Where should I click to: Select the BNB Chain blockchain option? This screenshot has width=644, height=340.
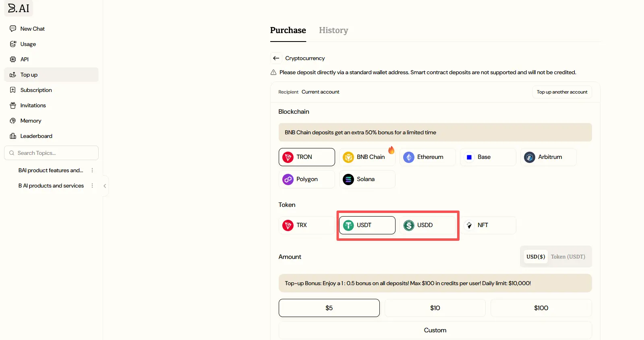coord(367,157)
